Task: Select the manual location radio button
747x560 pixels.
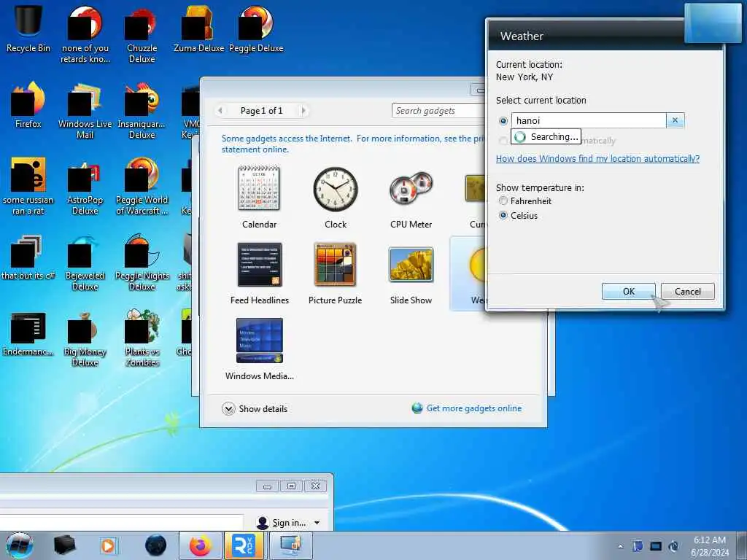Action: coord(503,121)
